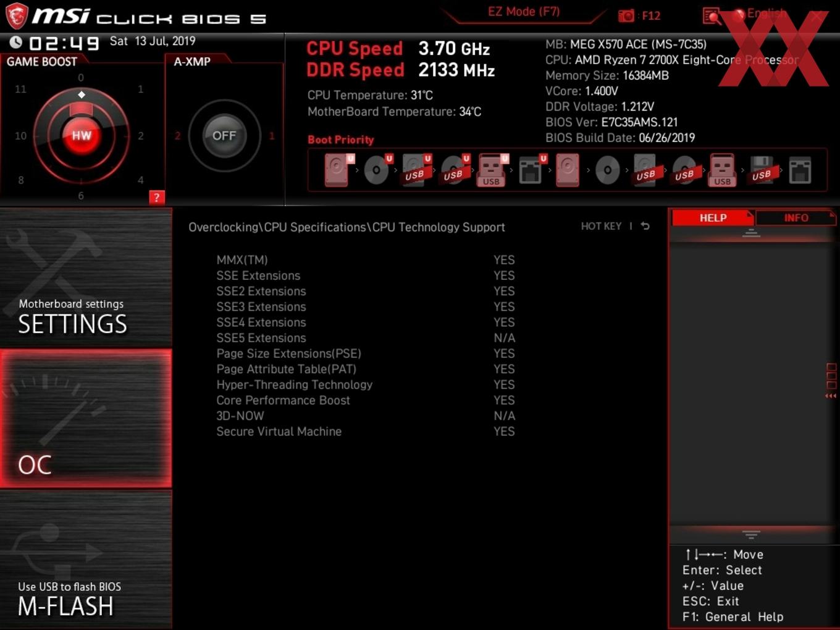Select the UEFI hard disk boot device icon
The height and width of the screenshot is (630, 840).
coord(338,170)
